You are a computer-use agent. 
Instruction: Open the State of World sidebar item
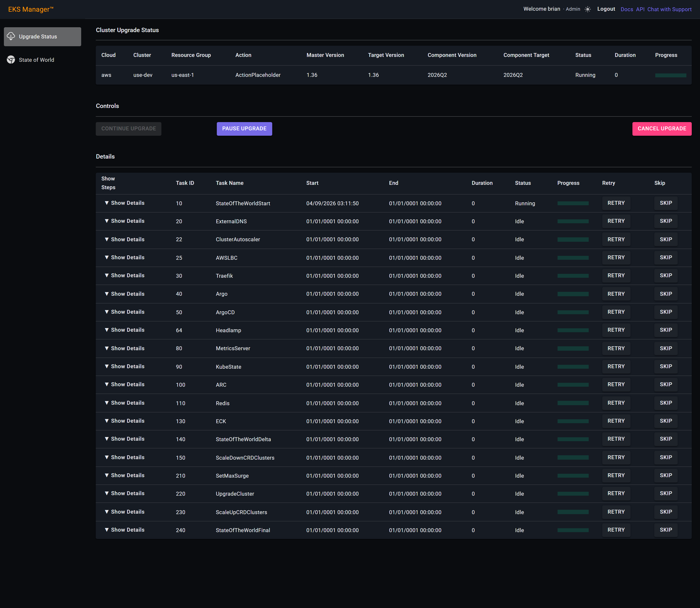pyautogui.click(x=42, y=60)
